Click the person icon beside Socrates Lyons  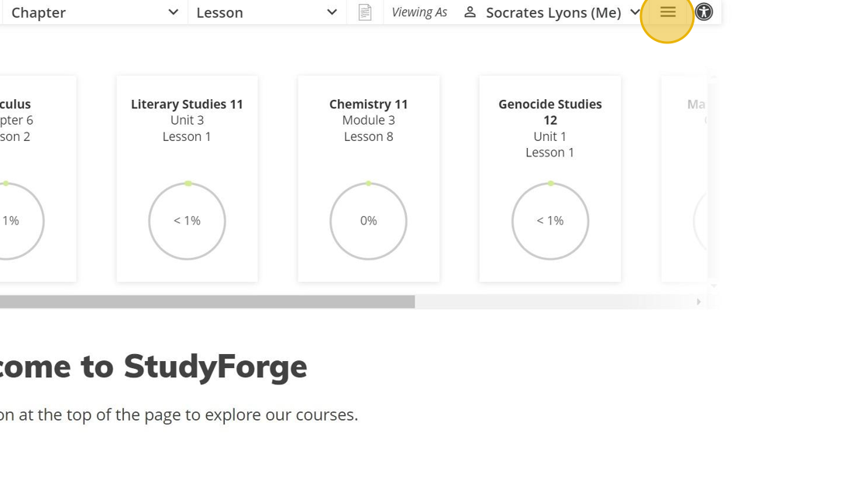470,12
